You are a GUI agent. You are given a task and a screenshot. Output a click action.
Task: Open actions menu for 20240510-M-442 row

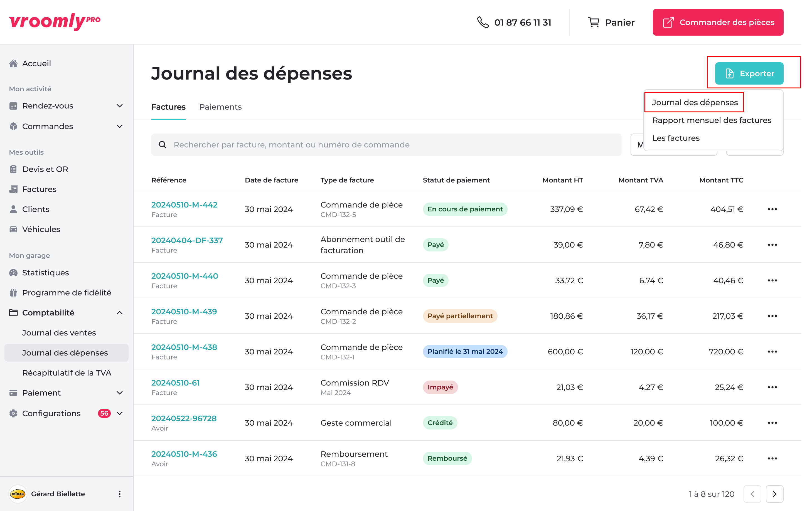click(772, 209)
